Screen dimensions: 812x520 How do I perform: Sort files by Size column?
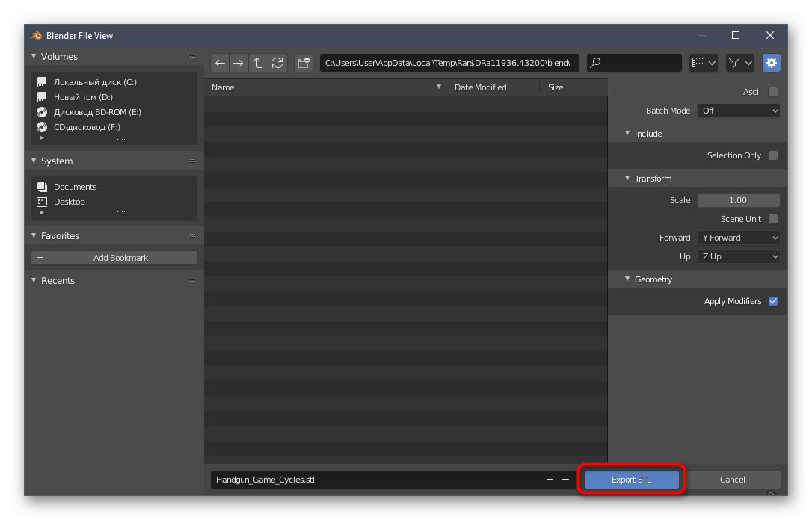coord(573,87)
